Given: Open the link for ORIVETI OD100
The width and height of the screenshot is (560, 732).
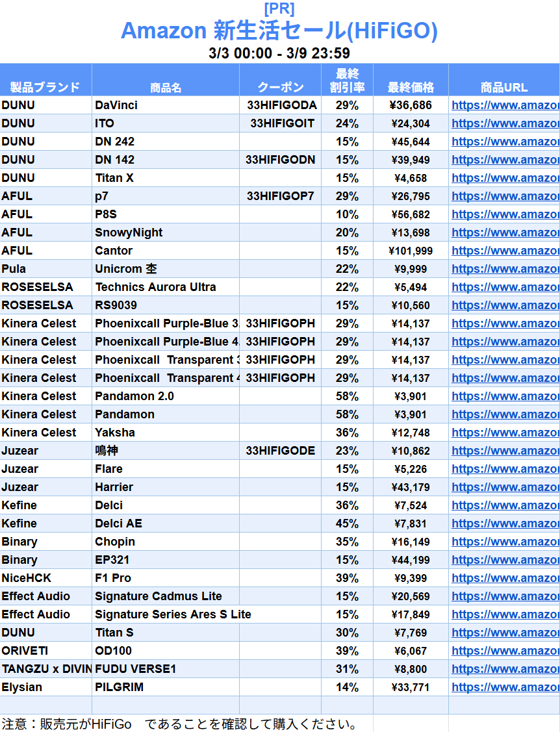Looking at the screenshot, I should (x=505, y=651).
